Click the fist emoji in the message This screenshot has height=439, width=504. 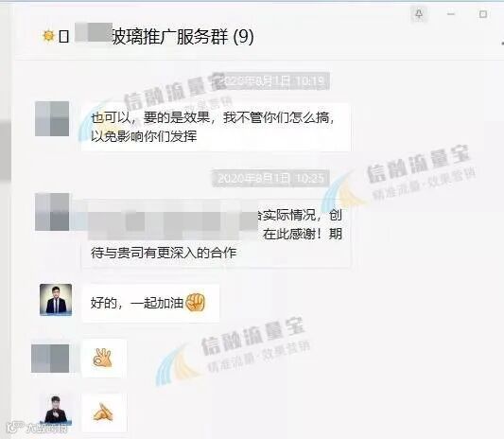(196, 303)
